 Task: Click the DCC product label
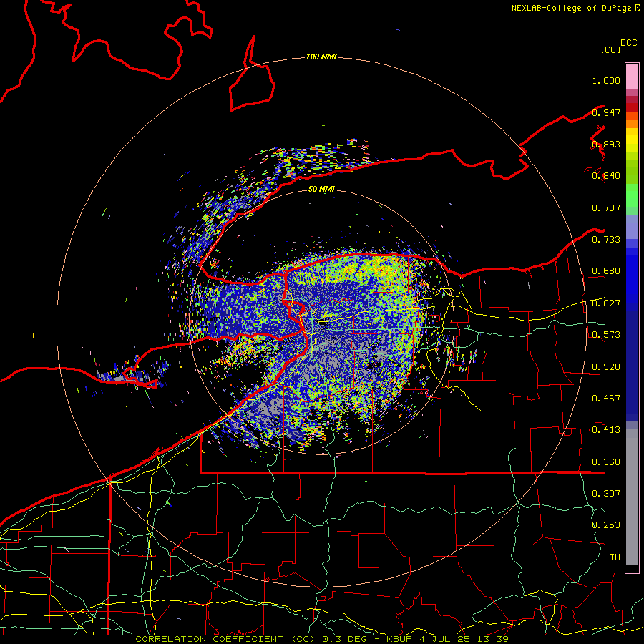click(628, 43)
